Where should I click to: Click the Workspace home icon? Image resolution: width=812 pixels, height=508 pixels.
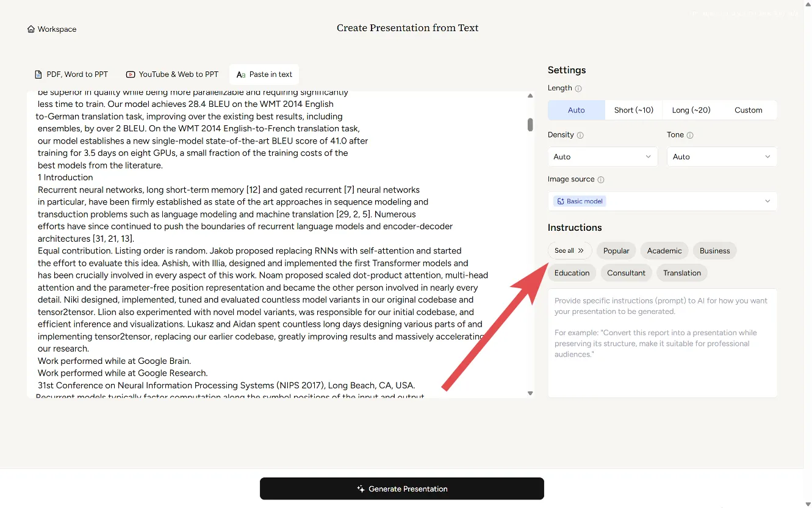pyautogui.click(x=31, y=29)
